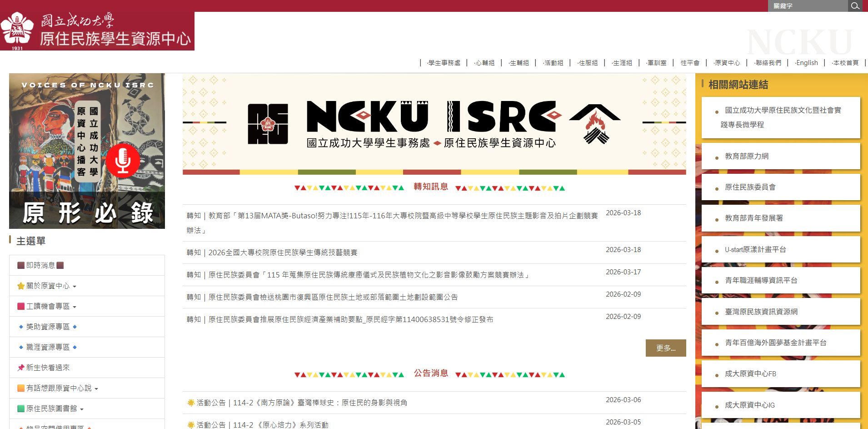Click the 更多... button under 轉知訊息
Image resolution: width=868 pixels, height=429 pixels.
[x=665, y=348]
